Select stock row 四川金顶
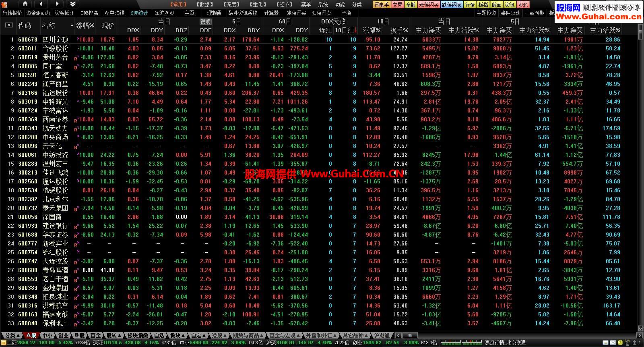The width and height of the screenshot is (644, 347). [311, 39]
